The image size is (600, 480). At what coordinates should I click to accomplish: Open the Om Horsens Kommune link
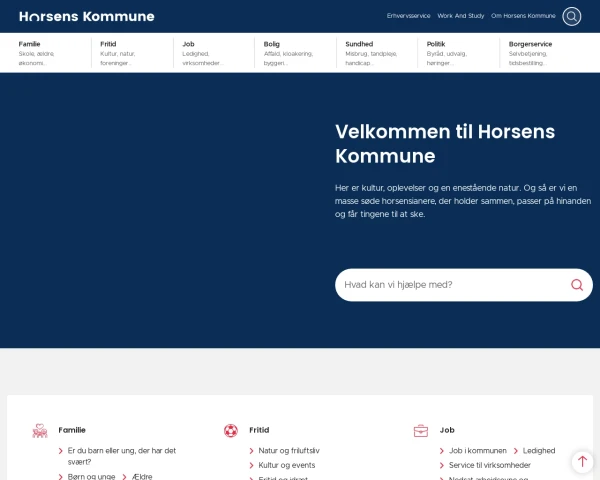pos(523,16)
